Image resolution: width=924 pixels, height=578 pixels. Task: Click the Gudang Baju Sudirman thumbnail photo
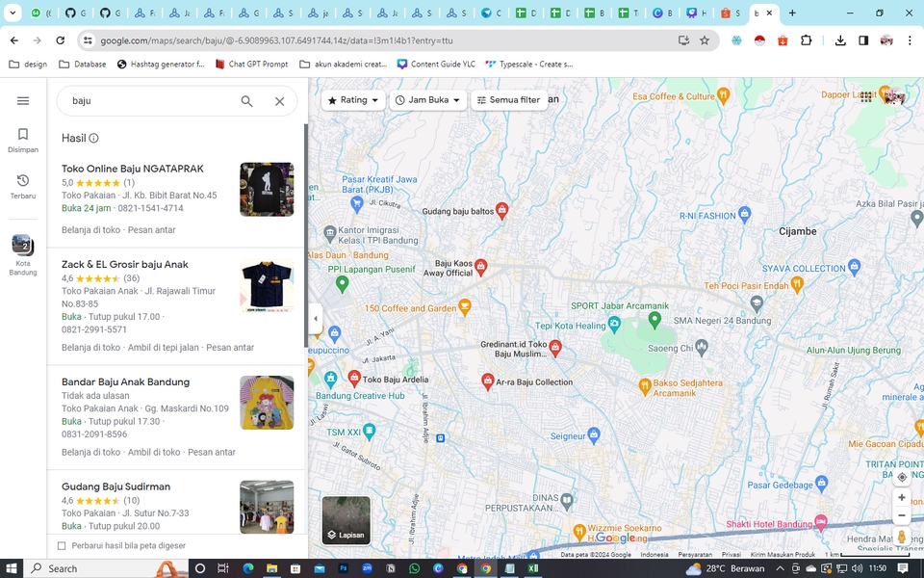pos(267,507)
